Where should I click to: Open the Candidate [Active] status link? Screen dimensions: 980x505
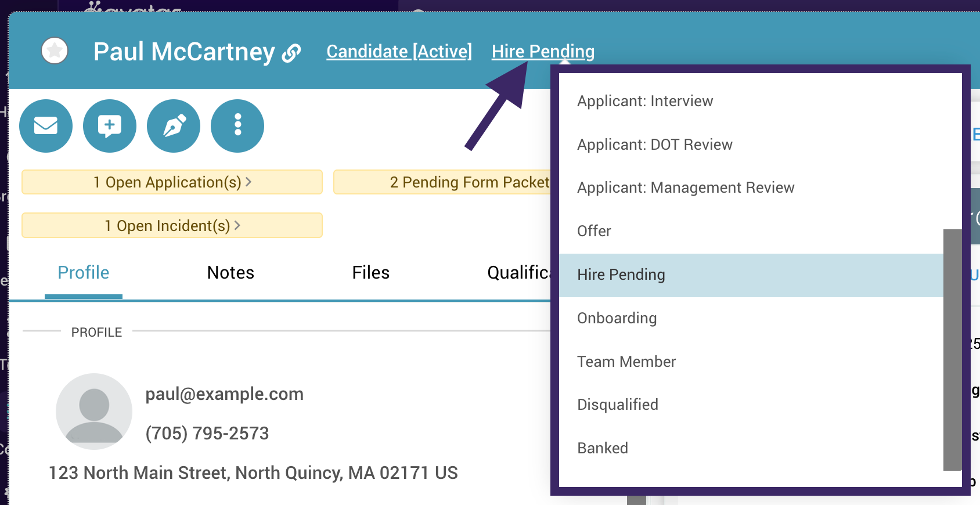click(399, 52)
